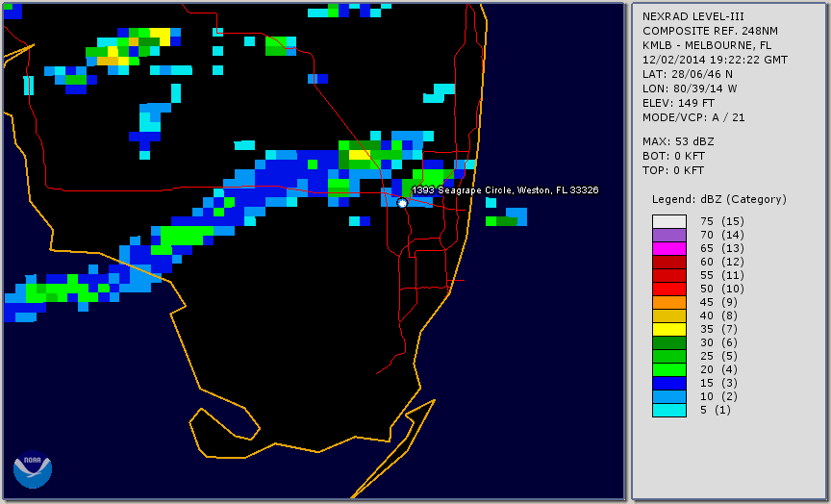Select the 60 dBZ dark red swatch
Screen dimensions: 831x504
pyautogui.click(x=668, y=262)
